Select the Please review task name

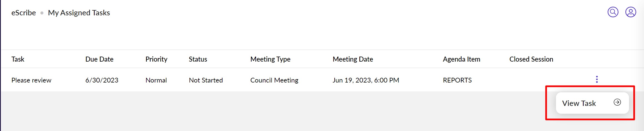(31, 80)
